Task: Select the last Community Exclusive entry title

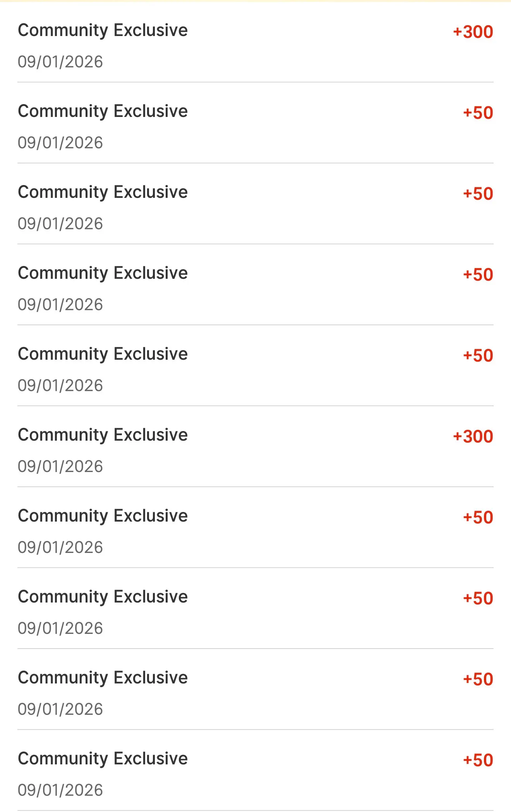Action: coord(103,759)
